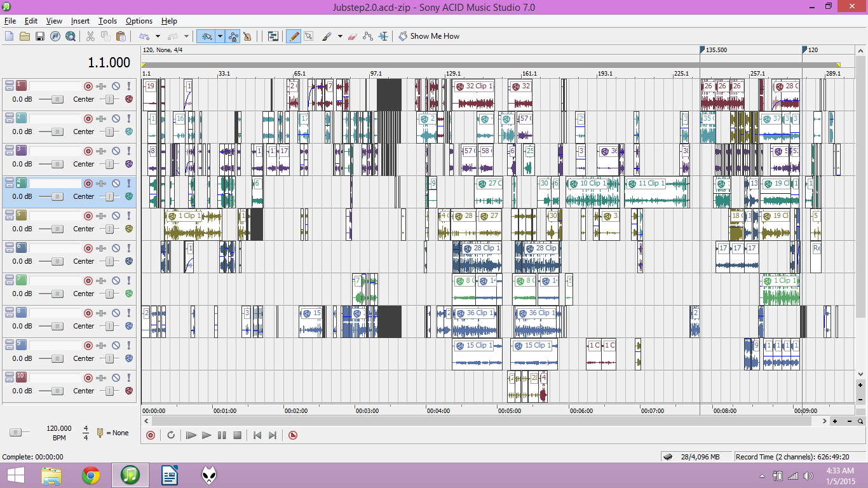Viewport: 868px width, 488px height.
Task: Toggle the Metronome icon in toolbar
Action: click(x=247, y=36)
